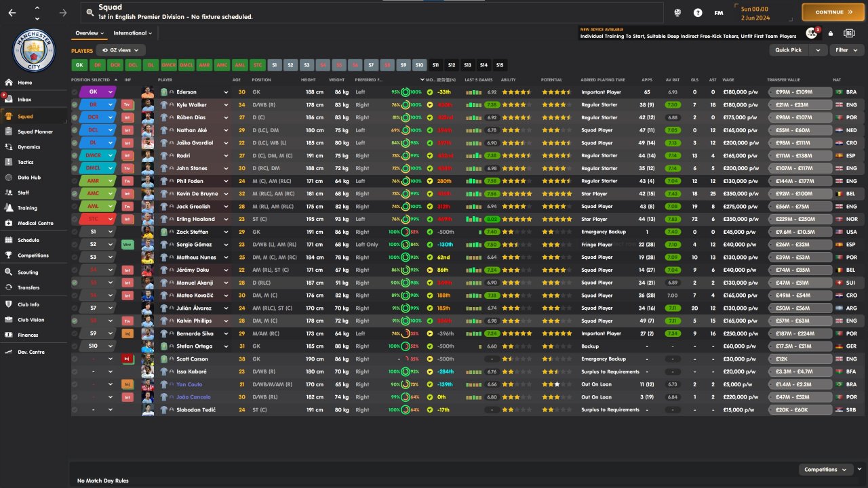Open Medical Centre in the sidebar
Screen dimensions: 868x488
35,223
